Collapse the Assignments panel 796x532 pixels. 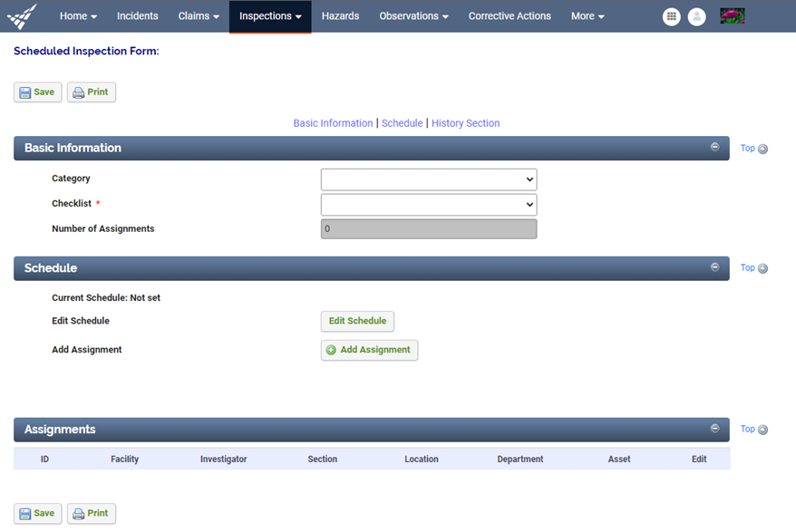(x=715, y=427)
